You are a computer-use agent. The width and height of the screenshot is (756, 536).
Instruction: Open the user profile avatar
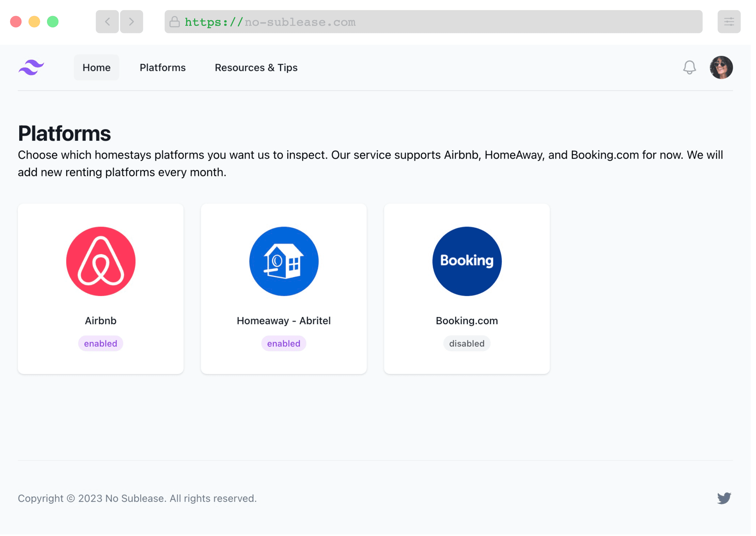[721, 67]
